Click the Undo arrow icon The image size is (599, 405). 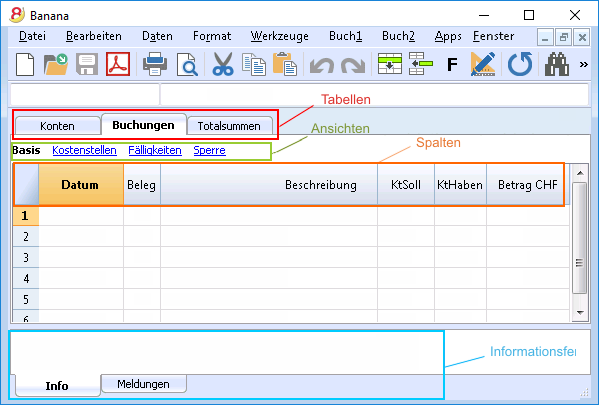coord(322,65)
